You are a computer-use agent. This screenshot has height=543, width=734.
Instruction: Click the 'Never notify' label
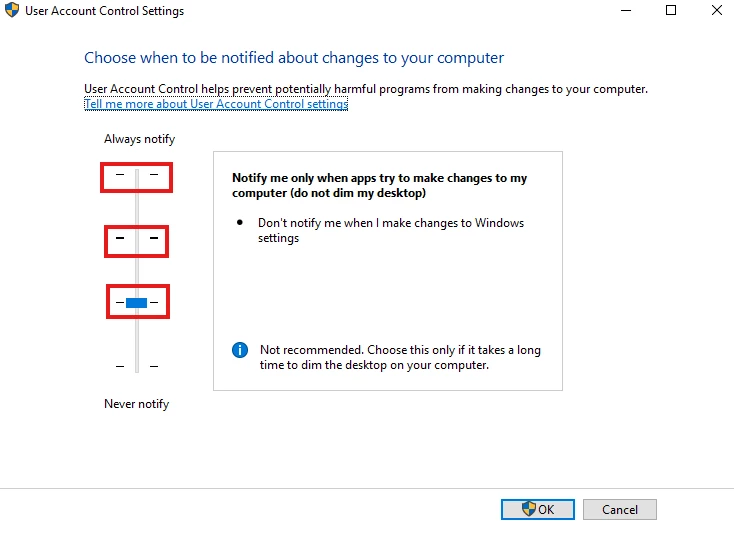tap(137, 404)
